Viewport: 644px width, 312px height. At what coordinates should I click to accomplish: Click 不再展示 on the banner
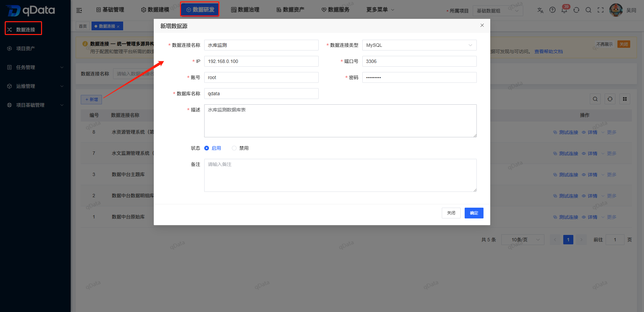[x=605, y=44]
